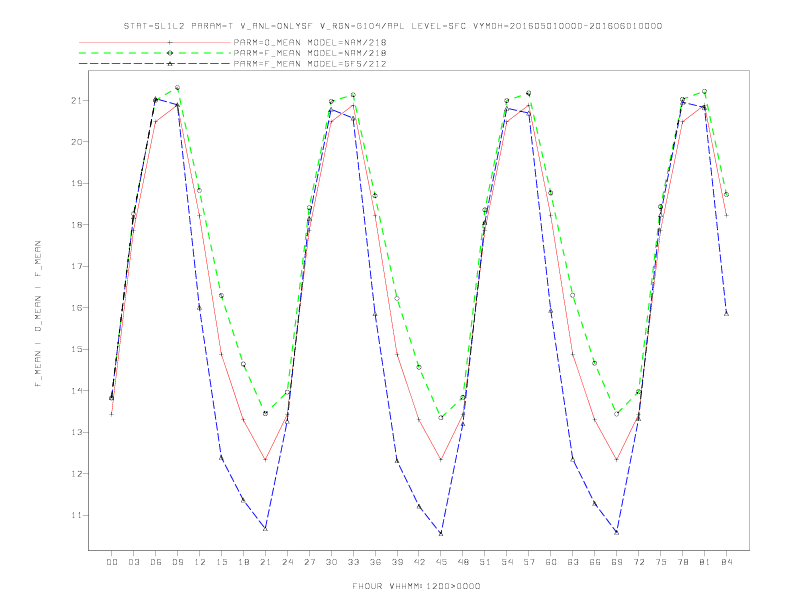The image size is (792, 612).
Task: Click y-axis tick value 12
Action: point(76,474)
